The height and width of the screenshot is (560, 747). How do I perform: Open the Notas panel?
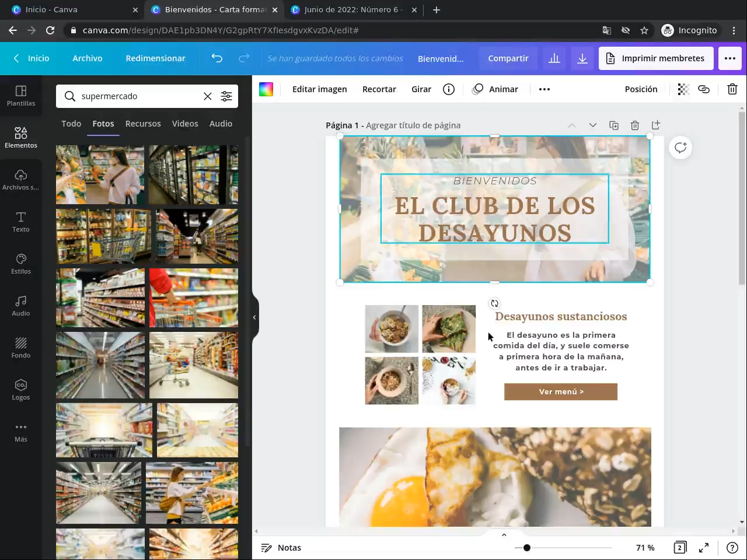(281, 548)
